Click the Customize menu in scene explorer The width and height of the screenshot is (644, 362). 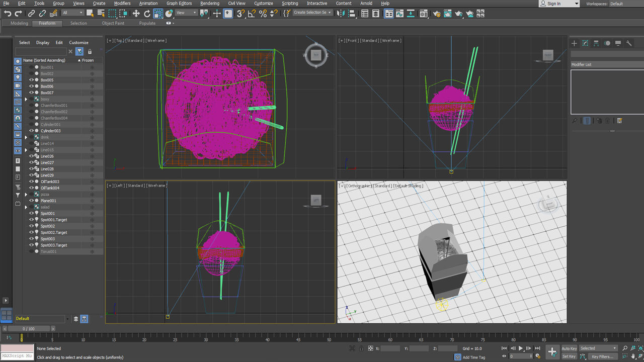[x=78, y=43]
